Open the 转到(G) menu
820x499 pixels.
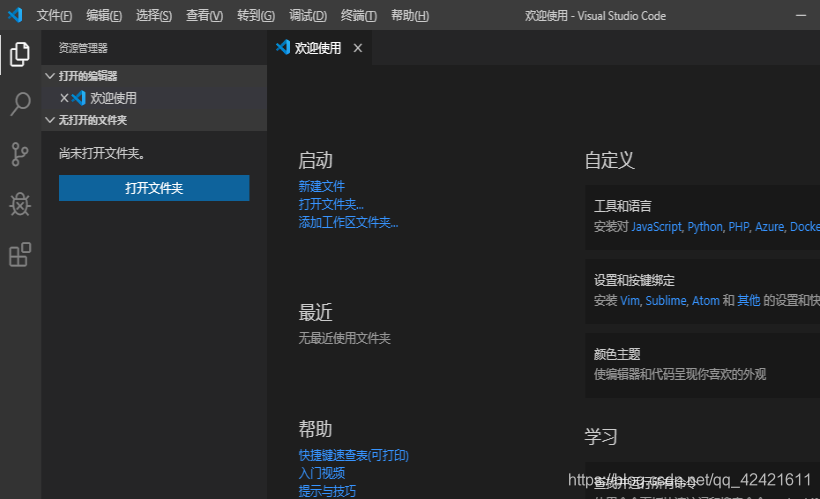pos(255,16)
